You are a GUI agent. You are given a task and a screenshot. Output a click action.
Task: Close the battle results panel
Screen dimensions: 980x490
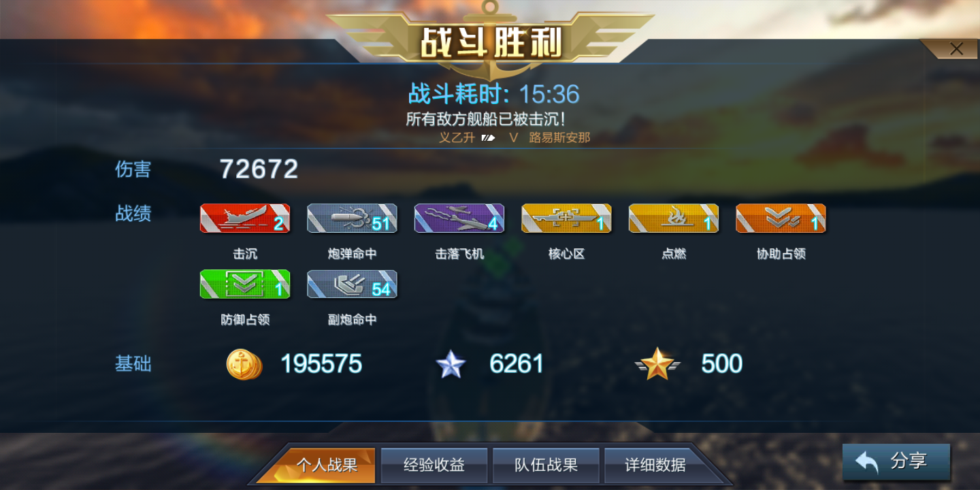(x=956, y=49)
